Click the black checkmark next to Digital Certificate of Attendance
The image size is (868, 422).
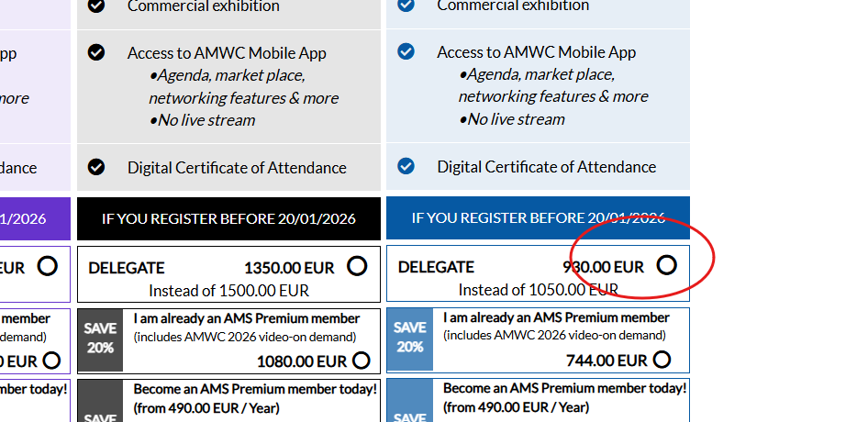(x=96, y=167)
